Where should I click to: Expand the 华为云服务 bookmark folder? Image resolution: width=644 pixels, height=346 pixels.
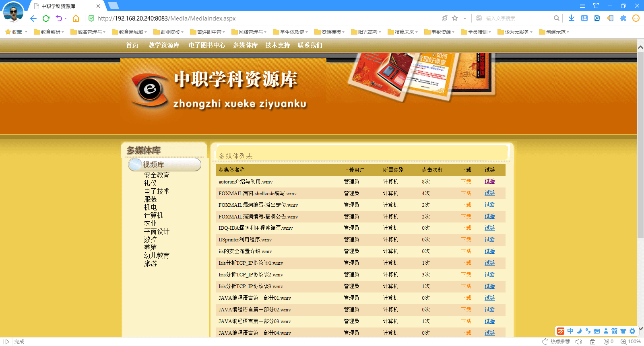515,32
